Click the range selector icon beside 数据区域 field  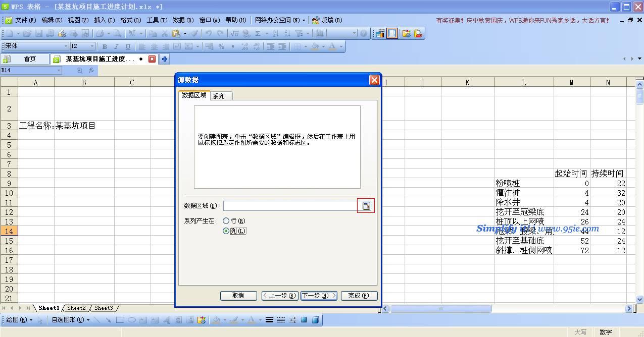366,205
